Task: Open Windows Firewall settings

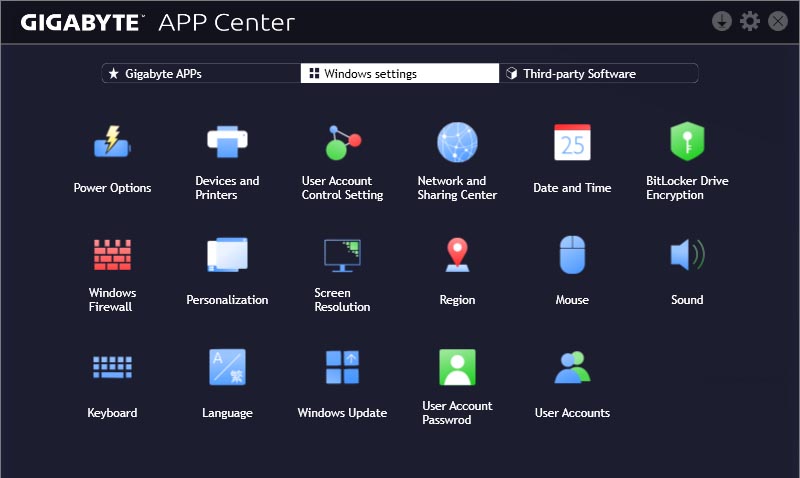Action: (x=112, y=255)
